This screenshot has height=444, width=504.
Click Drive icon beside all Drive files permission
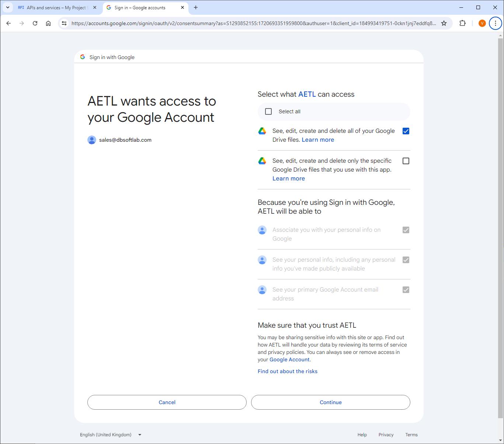262,131
